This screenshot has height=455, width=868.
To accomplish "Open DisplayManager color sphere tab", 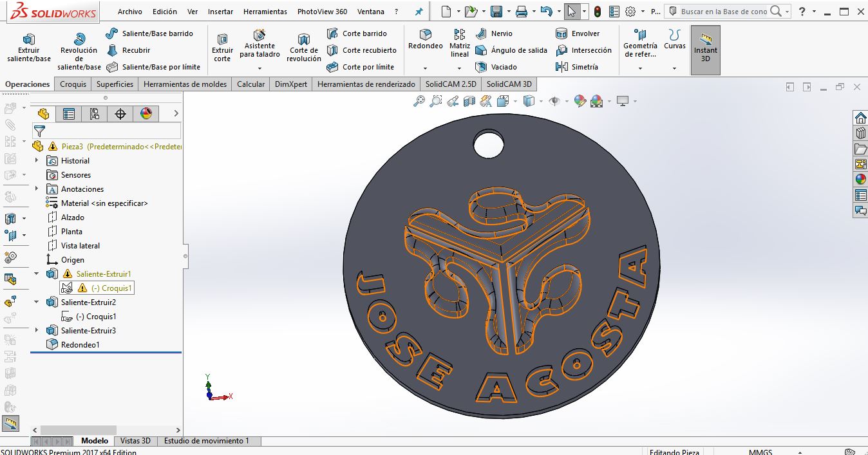I will pyautogui.click(x=146, y=114).
